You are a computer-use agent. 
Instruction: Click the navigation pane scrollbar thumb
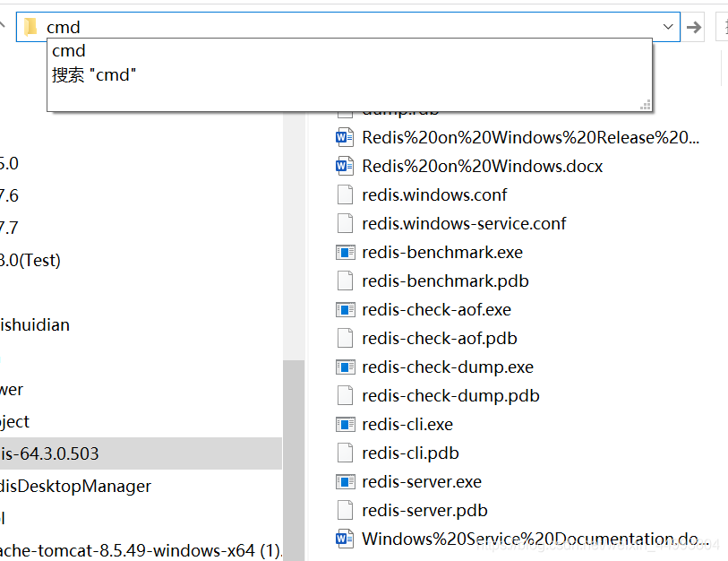[294, 460]
